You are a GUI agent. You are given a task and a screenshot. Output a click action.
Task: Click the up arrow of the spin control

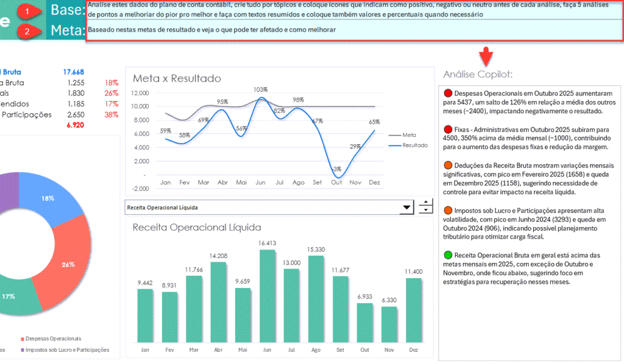425,202
